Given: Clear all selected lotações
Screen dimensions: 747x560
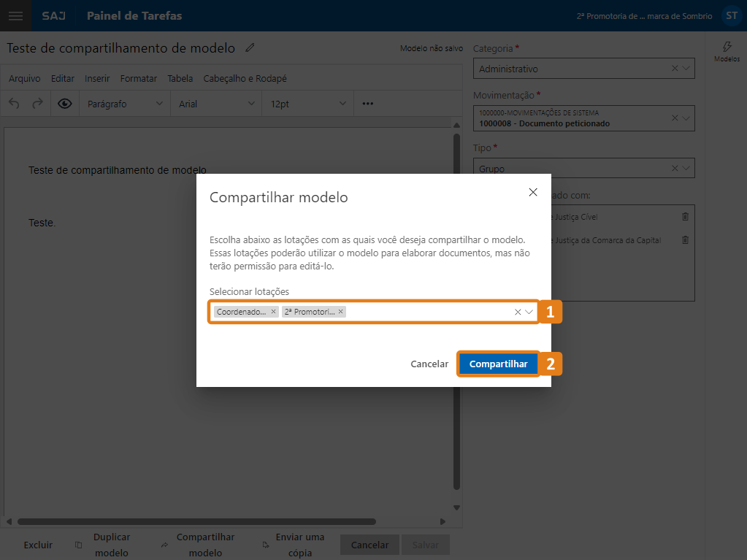Looking at the screenshot, I should click(x=518, y=312).
